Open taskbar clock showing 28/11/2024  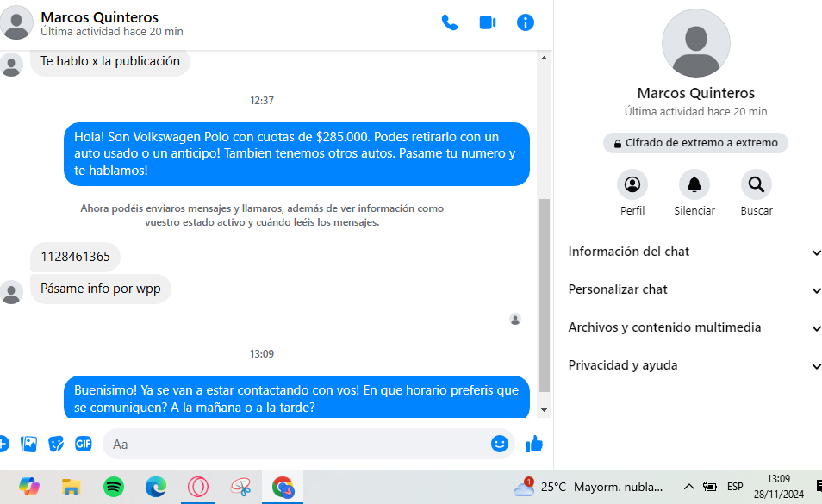(x=779, y=487)
